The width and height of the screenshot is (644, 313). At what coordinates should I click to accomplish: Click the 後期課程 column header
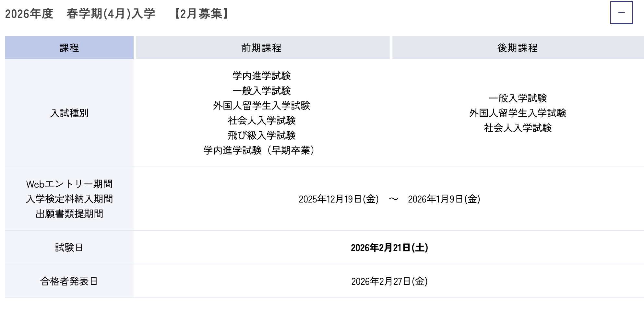pos(518,48)
